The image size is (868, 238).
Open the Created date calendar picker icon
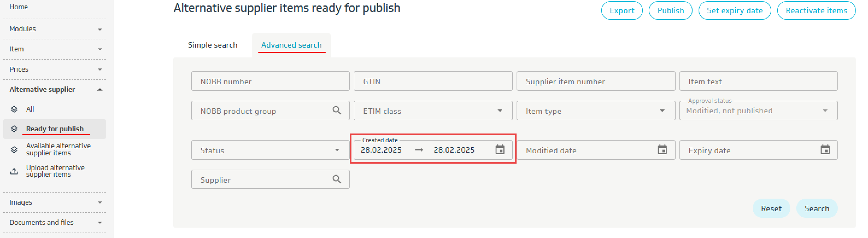point(500,150)
